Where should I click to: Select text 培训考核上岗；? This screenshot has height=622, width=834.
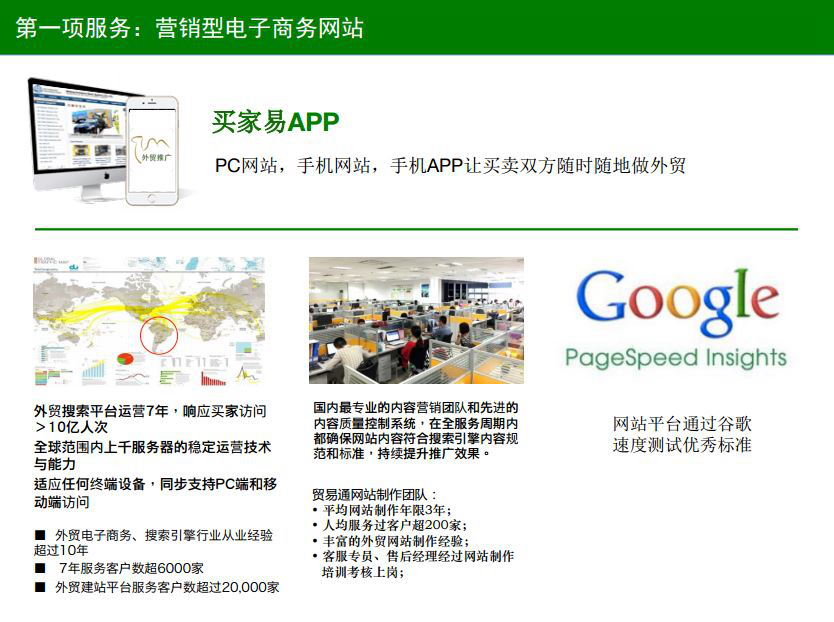(363, 572)
